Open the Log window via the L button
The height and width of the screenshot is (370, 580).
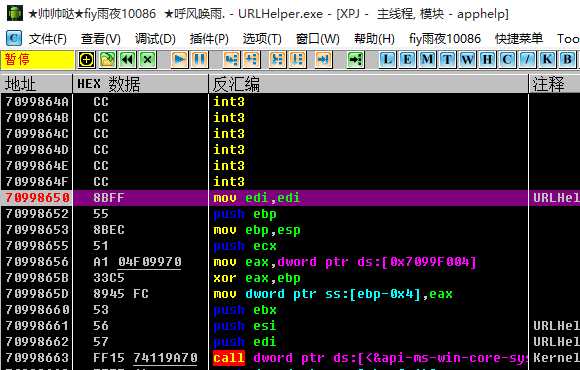tap(387, 60)
